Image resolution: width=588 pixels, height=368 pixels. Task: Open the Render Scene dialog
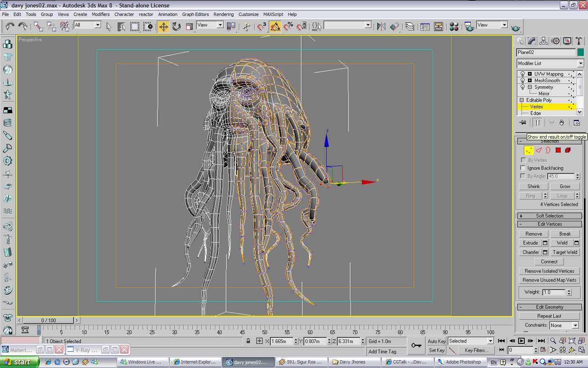469,27
